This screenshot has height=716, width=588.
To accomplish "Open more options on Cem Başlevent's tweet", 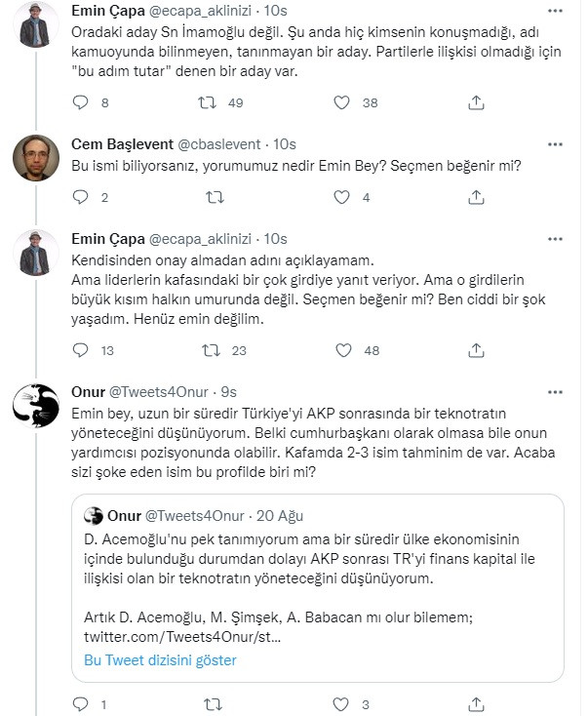I will (555, 144).
